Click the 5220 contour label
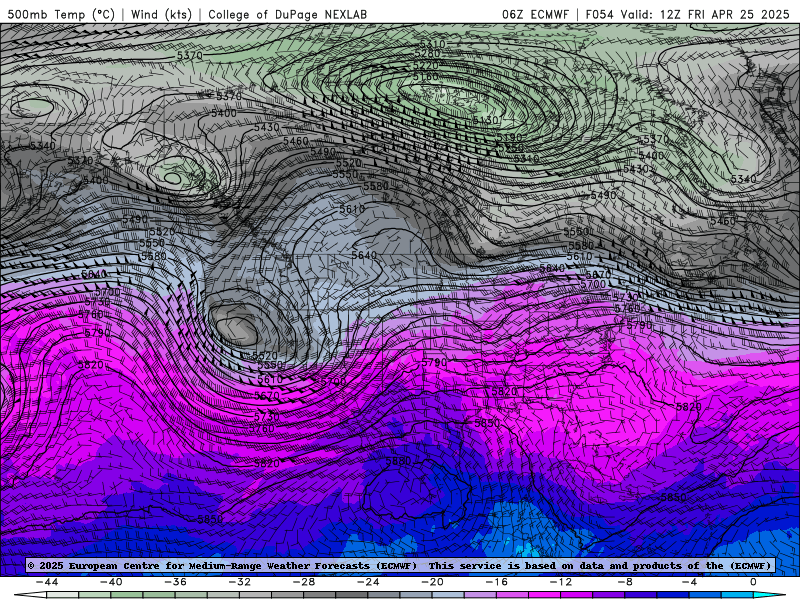 click(x=426, y=65)
